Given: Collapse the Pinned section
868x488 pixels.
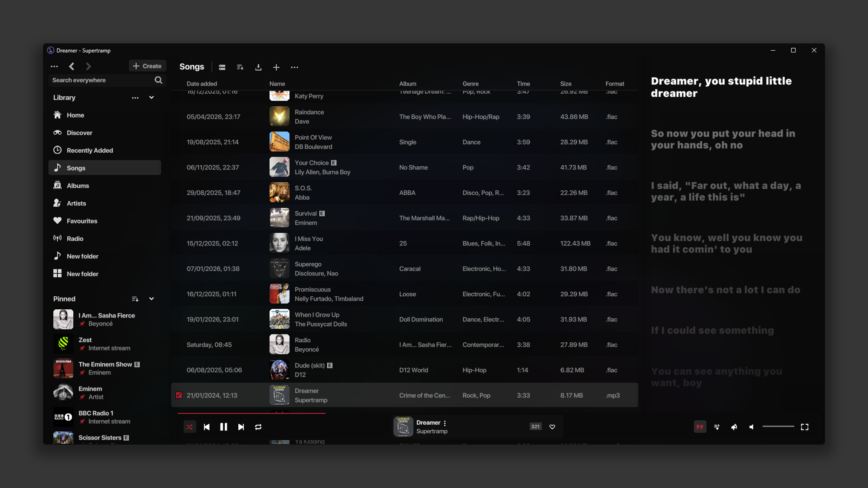Looking at the screenshot, I should pos(151,299).
